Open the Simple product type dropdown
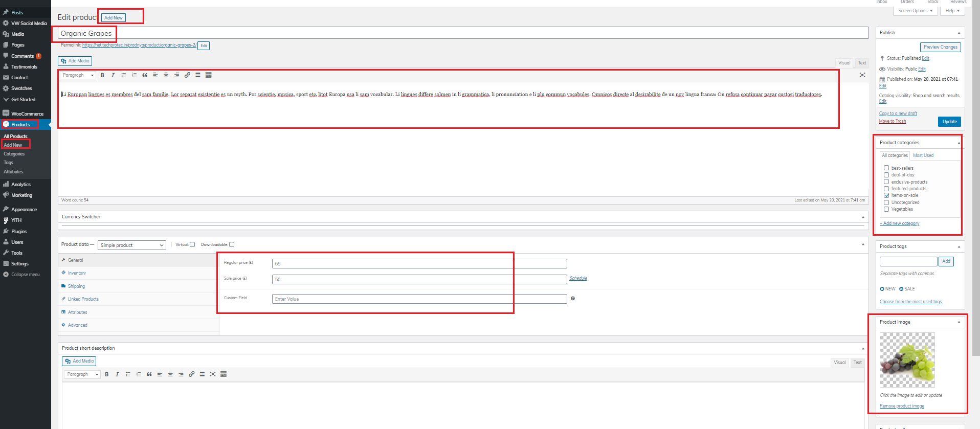The height and width of the screenshot is (429, 980). pos(132,245)
